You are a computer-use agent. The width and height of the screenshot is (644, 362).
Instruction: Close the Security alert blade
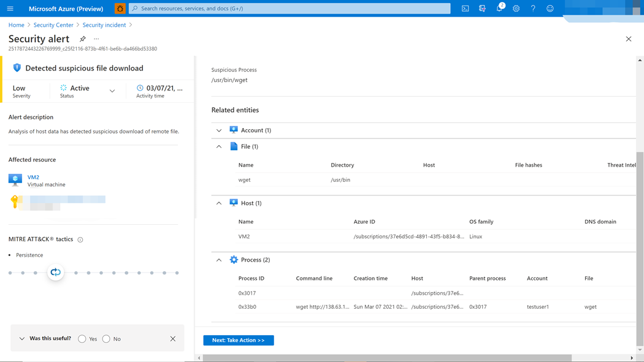tap(629, 39)
